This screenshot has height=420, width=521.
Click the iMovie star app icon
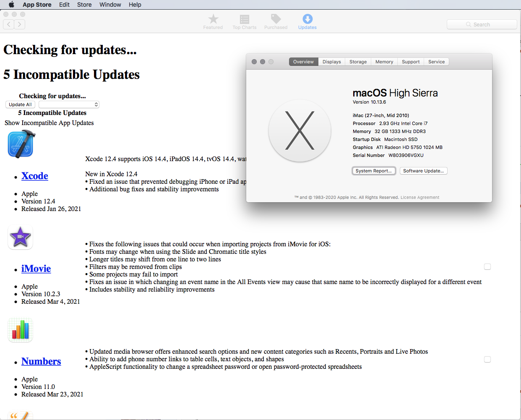click(x=20, y=237)
